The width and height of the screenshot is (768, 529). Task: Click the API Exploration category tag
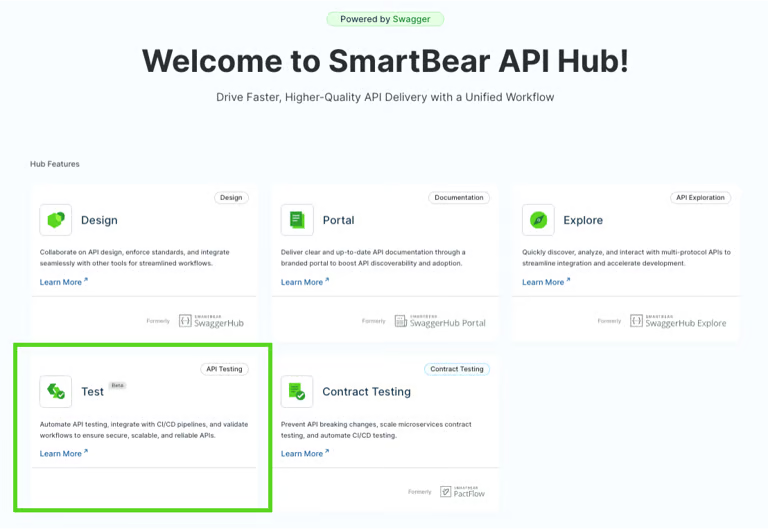700,197
